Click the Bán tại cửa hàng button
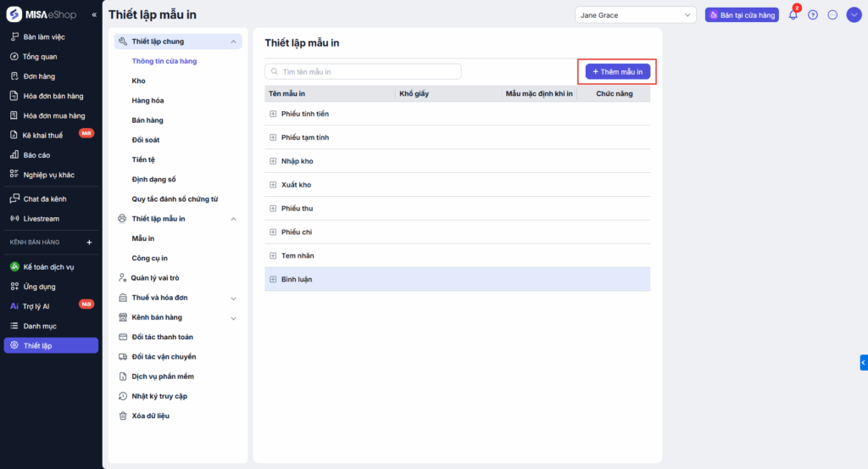 tap(742, 15)
